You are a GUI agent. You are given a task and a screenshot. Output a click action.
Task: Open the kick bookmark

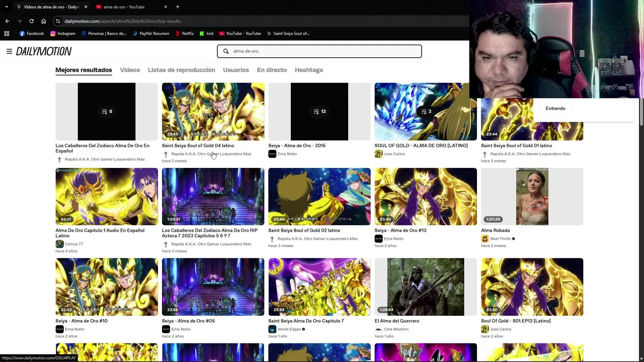tap(206, 34)
